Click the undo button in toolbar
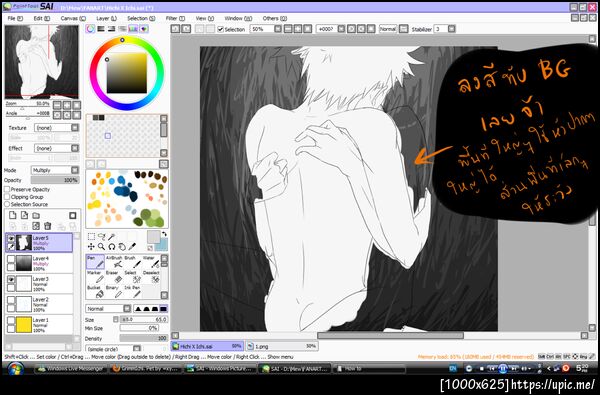 pos(175,29)
